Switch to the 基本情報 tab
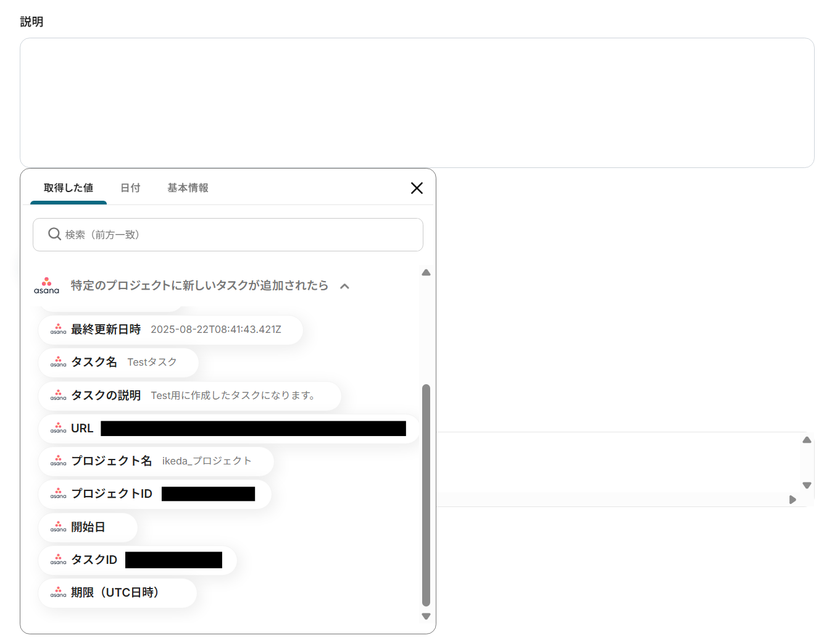Viewport: 840px width, 638px height. [x=188, y=188]
